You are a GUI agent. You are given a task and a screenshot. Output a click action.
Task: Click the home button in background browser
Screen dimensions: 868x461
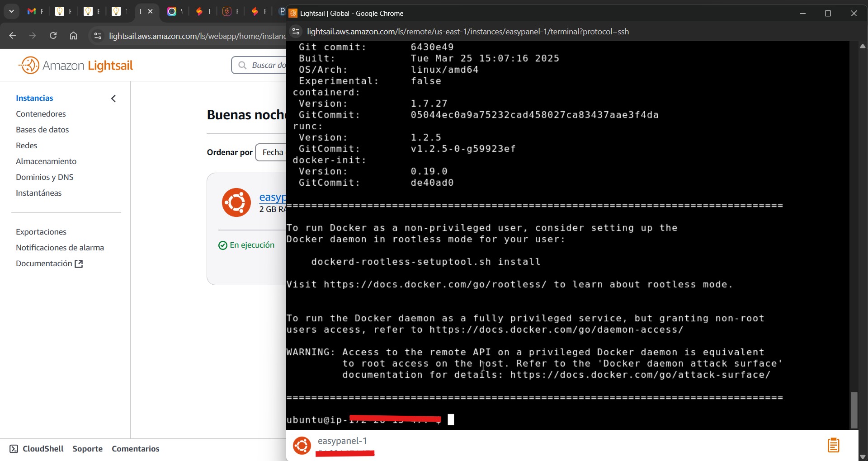(73, 35)
